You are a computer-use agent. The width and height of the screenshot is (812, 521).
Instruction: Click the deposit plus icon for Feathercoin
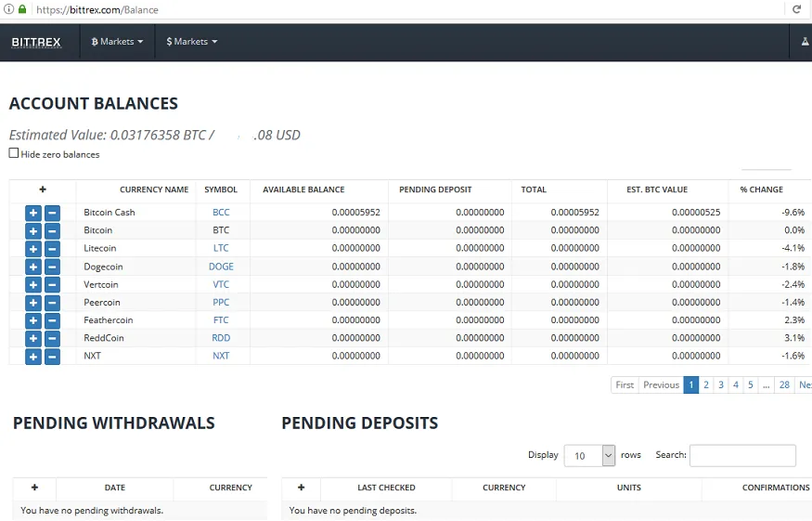click(x=33, y=320)
